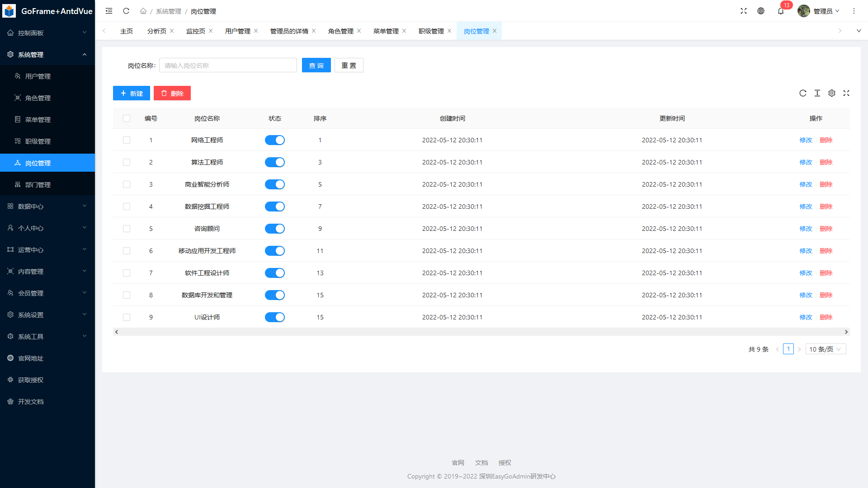Viewport: 868px width, 488px height.
Task: Select all rows with header checkbox
Action: [x=127, y=118]
